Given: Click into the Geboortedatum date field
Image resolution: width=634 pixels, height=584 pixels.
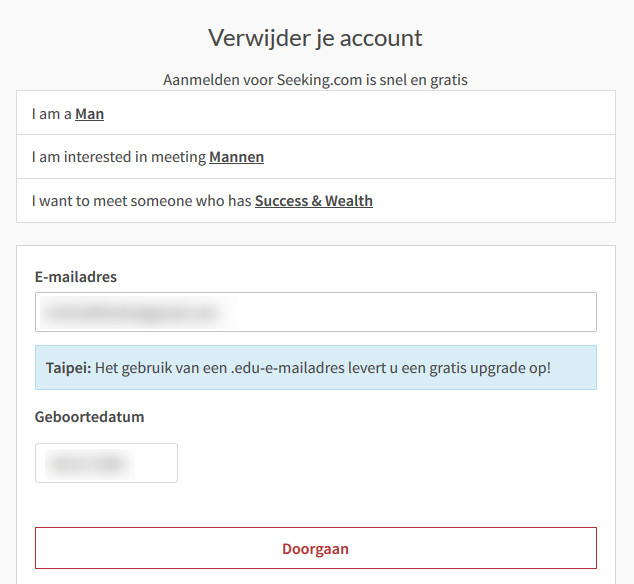Looking at the screenshot, I should [x=106, y=463].
